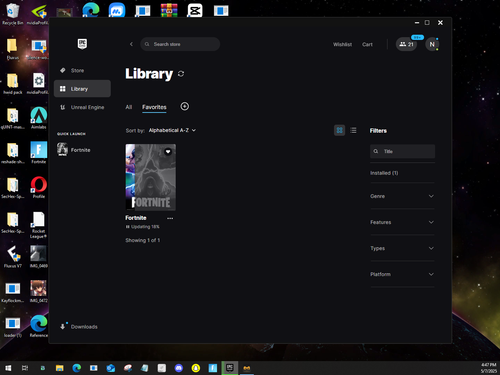The width and height of the screenshot is (500, 375).
Task: Go back with the back arrow
Action: [131, 44]
